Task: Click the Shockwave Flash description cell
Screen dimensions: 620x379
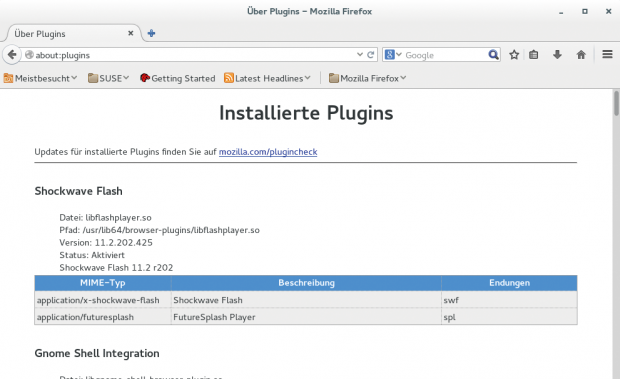Action: pos(306,300)
